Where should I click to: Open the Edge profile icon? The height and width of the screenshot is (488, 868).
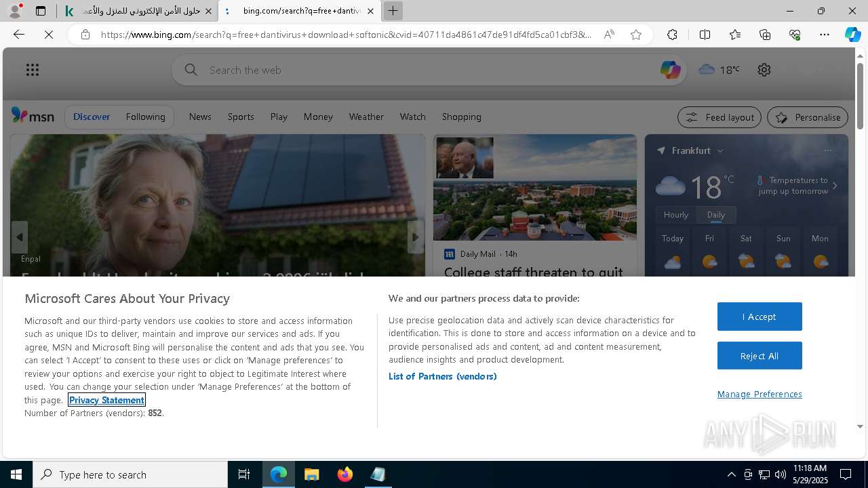coord(14,11)
